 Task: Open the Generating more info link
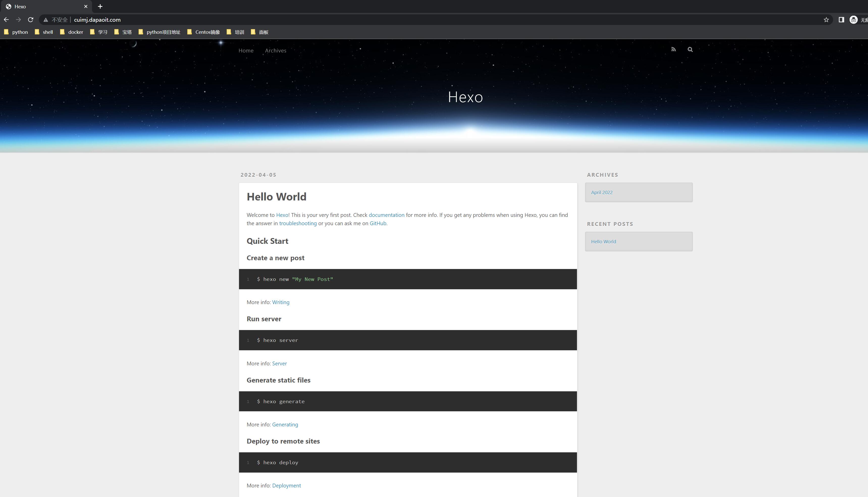(285, 425)
